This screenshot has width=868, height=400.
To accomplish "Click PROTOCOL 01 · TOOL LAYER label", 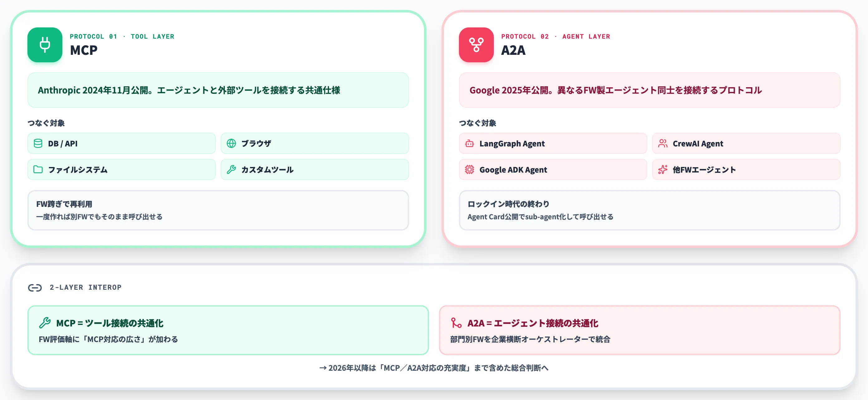I will tap(122, 36).
